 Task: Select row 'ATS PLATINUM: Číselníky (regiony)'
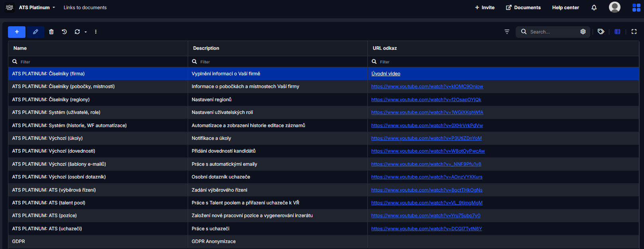pyautogui.click(x=324, y=100)
